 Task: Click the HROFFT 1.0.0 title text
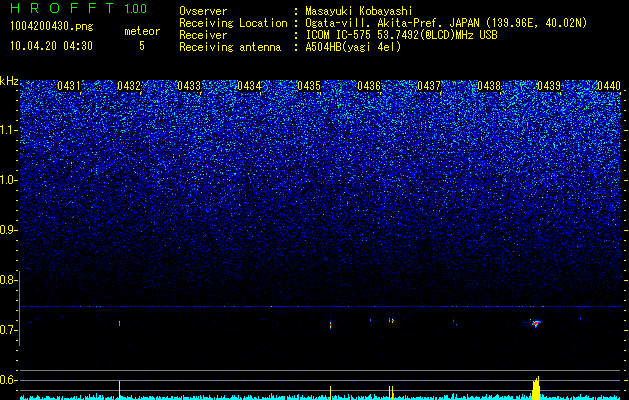pyautogui.click(x=79, y=8)
